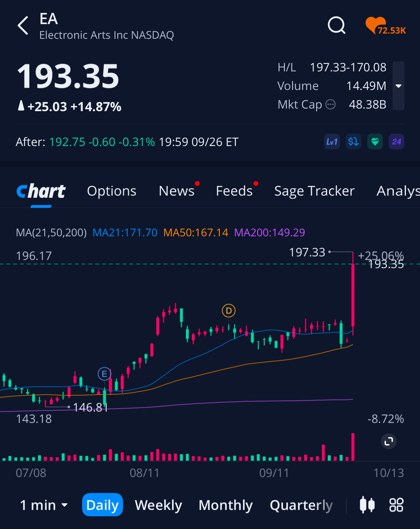This screenshot has width=420, height=529.
Task: Tap the 146.81 low price label
Action: tap(90, 407)
